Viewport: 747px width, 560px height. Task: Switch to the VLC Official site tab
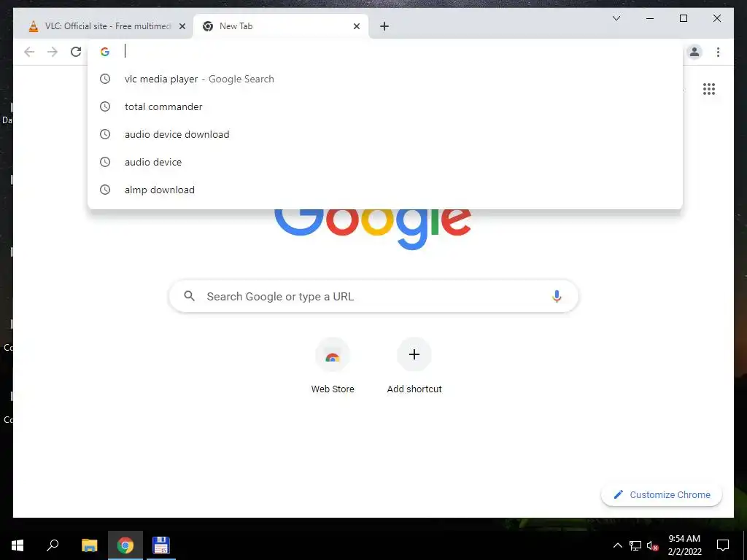click(x=102, y=26)
